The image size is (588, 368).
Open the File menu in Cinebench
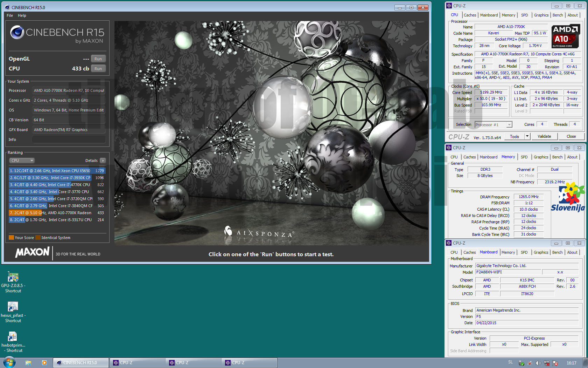10,15
